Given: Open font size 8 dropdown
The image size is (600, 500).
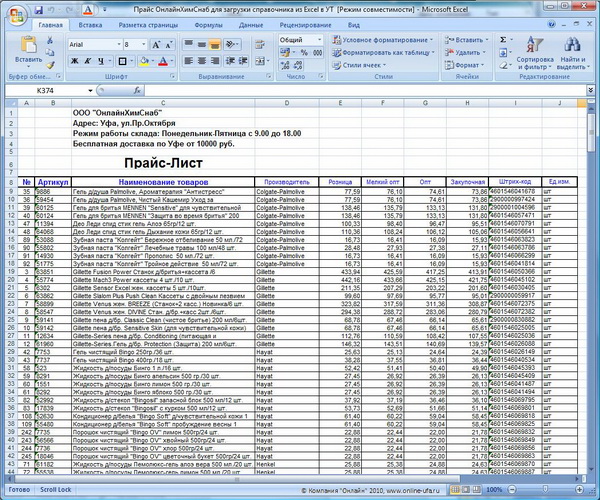Looking at the screenshot, I should pos(144,45).
